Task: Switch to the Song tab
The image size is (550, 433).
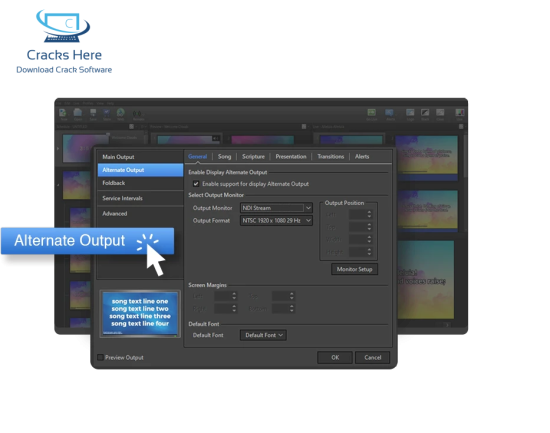Action: [224, 156]
